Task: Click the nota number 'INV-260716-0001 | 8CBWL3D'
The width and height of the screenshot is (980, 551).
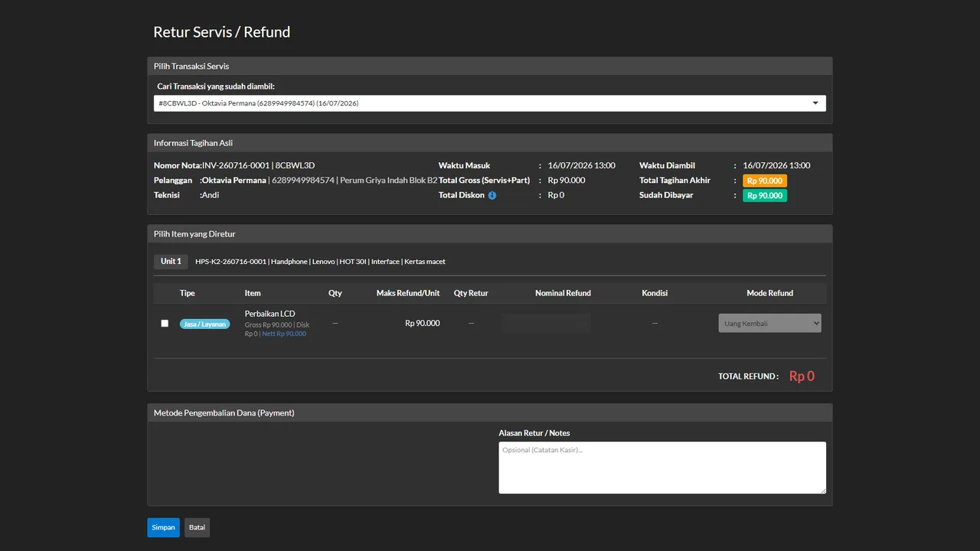Action: point(259,165)
